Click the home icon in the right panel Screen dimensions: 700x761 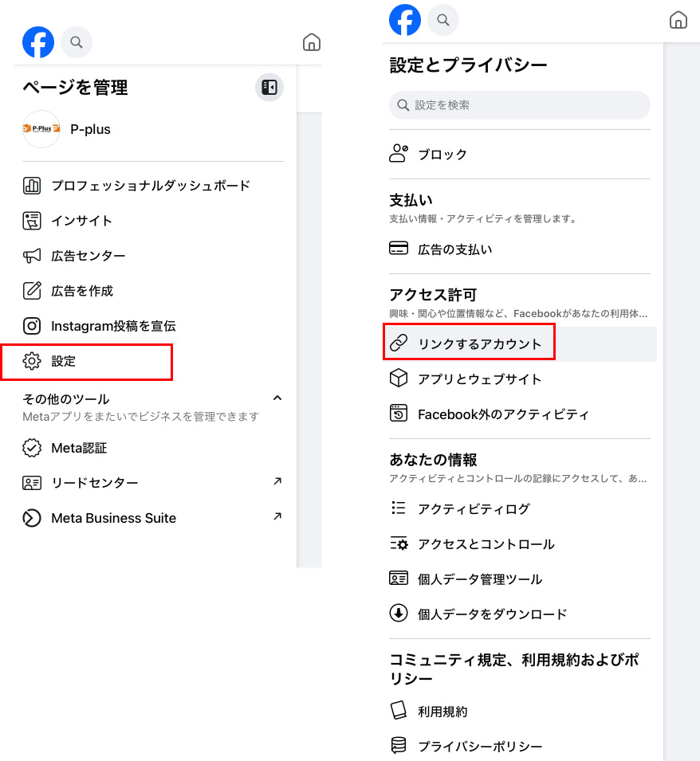coord(678,20)
